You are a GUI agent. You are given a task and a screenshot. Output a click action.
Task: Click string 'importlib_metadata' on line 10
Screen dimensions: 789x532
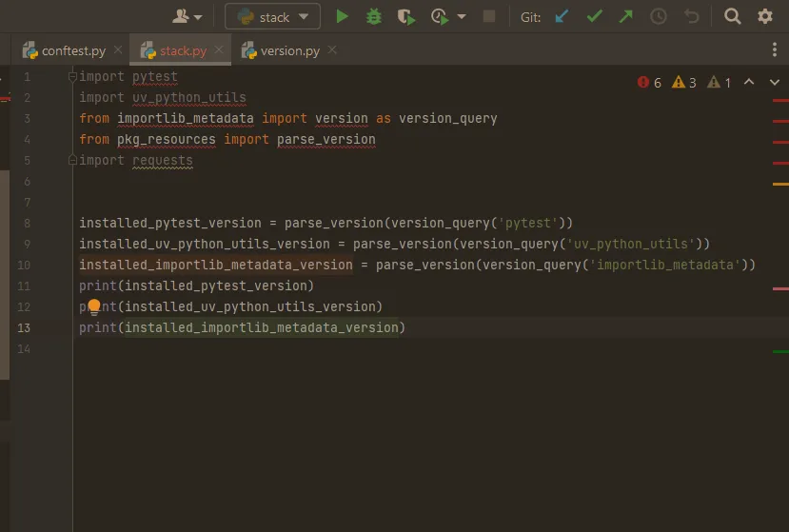click(664, 265)
